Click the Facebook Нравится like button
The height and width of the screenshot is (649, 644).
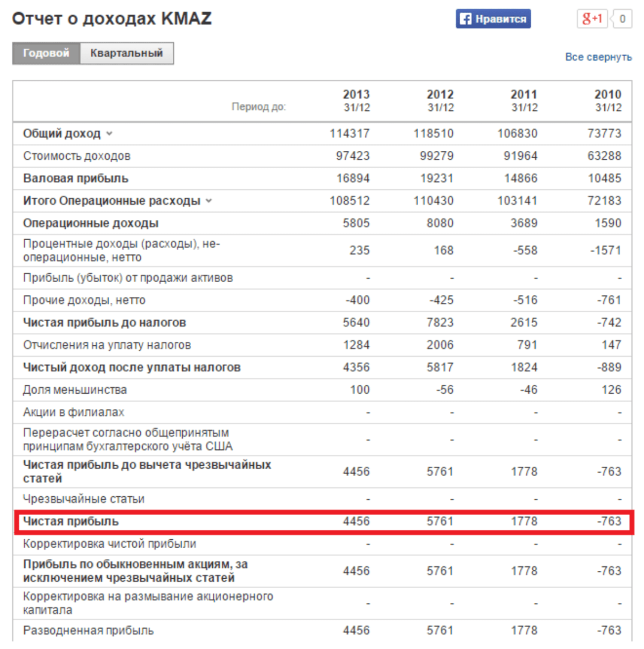493,19
